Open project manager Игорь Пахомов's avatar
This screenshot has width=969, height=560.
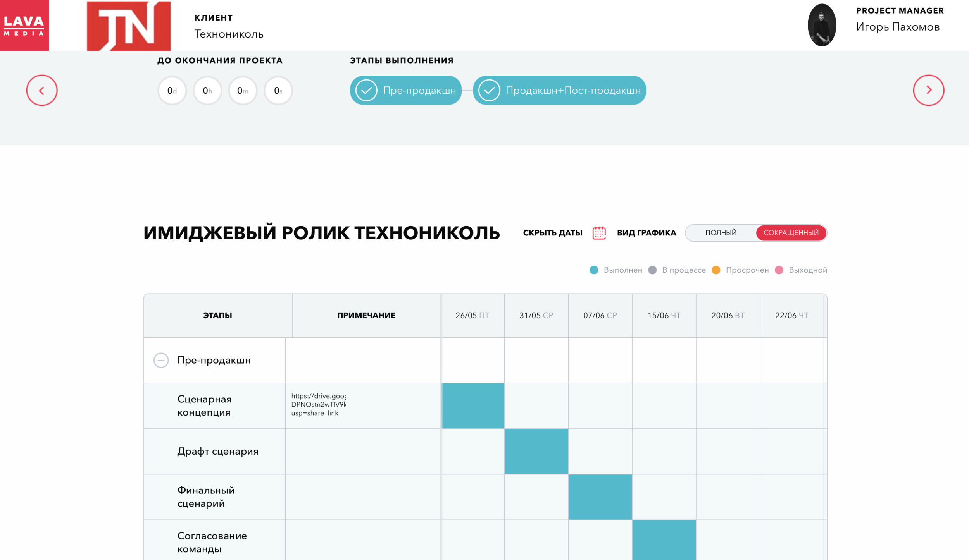[x=821, y=25]
